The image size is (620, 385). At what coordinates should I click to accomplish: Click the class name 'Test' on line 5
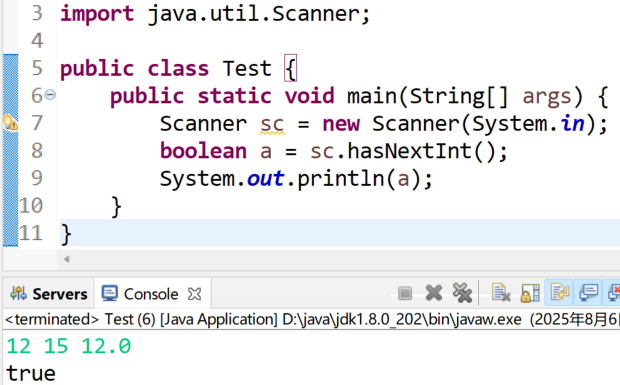pos(247,68)
